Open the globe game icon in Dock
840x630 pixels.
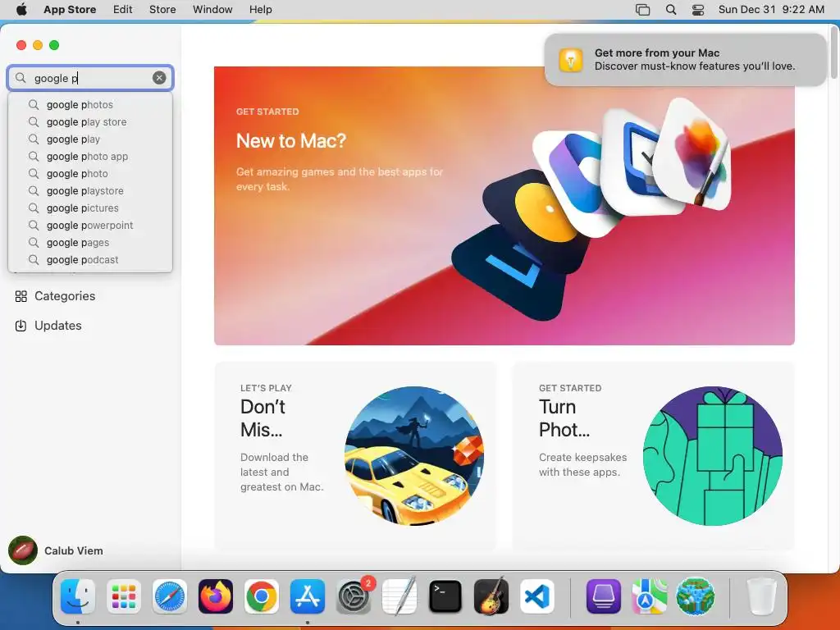(x=696, y=596)
